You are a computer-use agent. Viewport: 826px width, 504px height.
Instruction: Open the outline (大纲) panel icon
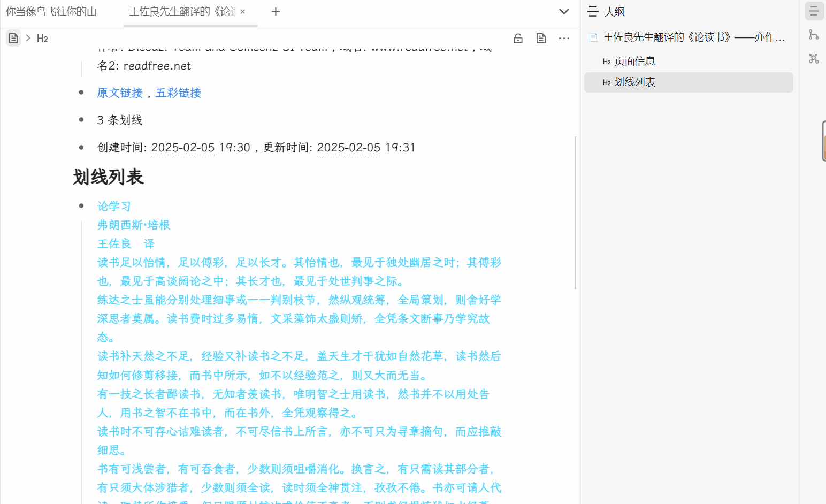point(814,11)
